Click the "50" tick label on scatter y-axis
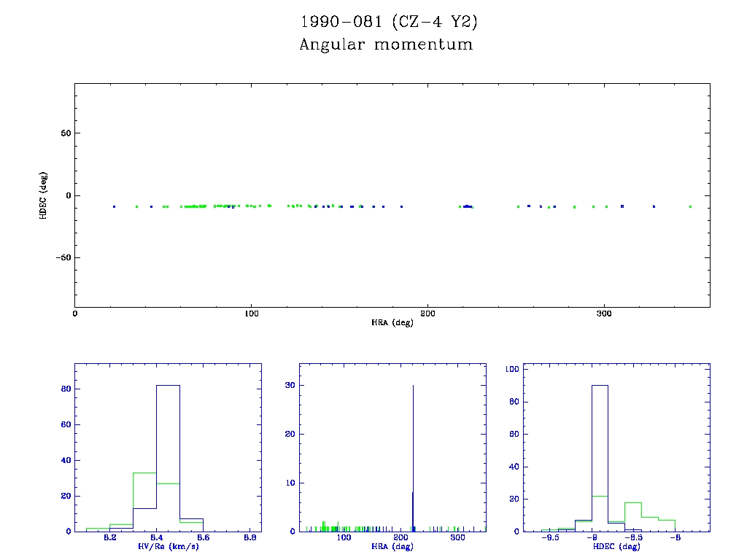Screen dimensions: 747x560 point(64,133)
